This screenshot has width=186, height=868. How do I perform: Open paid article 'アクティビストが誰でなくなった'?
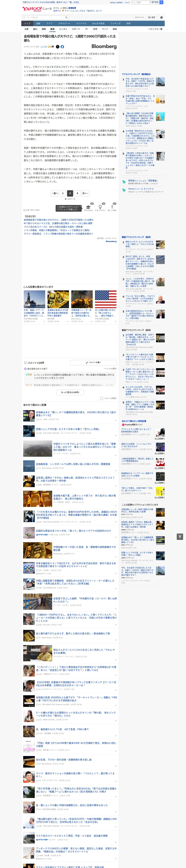click(x=136, y=430)
